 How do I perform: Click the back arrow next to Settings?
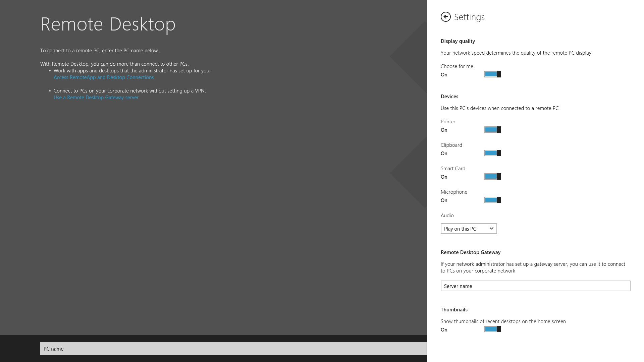[x=445, y=17]
